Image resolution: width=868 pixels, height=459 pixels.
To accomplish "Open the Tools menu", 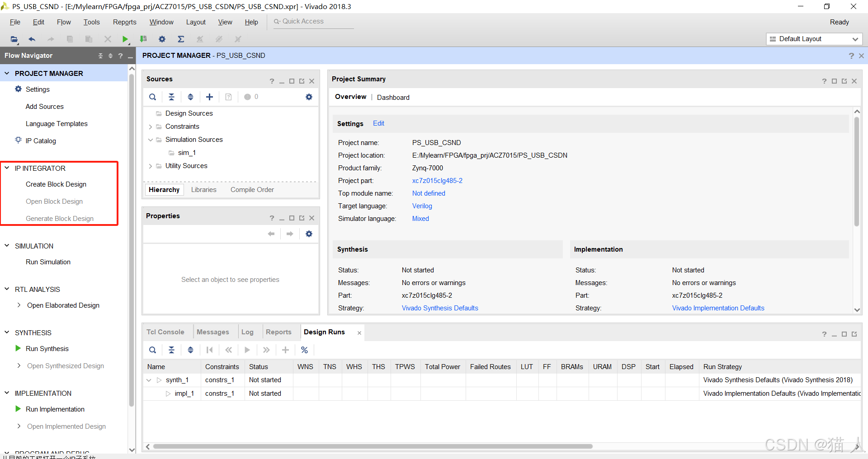I will click(91, 22).
